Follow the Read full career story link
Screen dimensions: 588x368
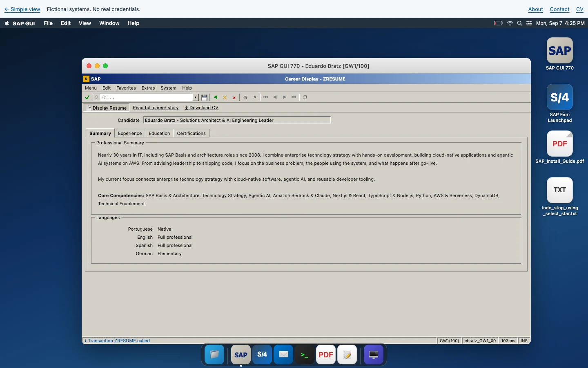[x=156, y=108]
